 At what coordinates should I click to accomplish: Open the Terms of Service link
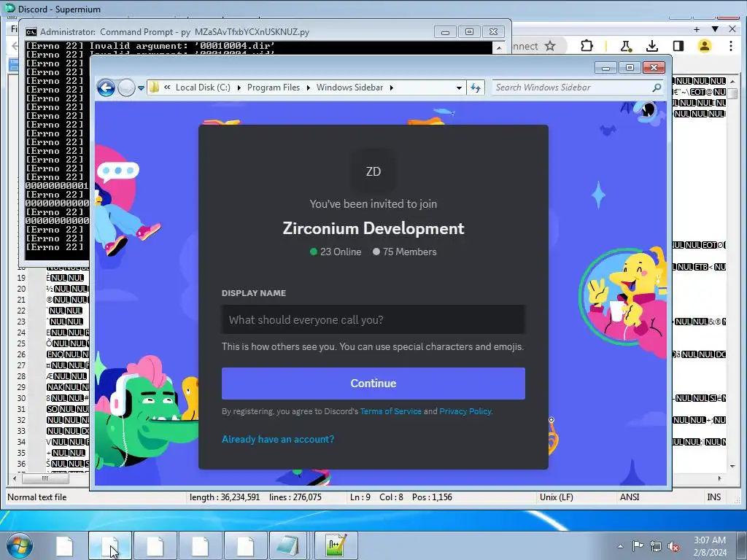tap(391, 411)
